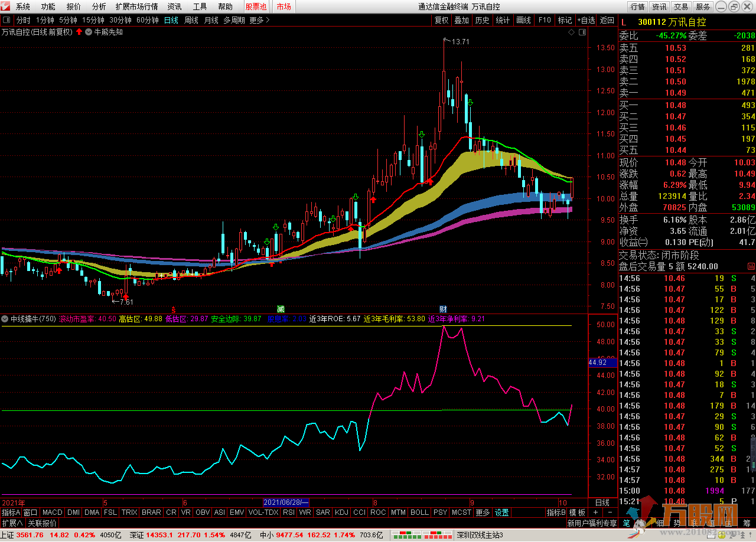756x542 pixels.
Task: Click the app logo icon in the top-left corner
Action: click(6, 7)
